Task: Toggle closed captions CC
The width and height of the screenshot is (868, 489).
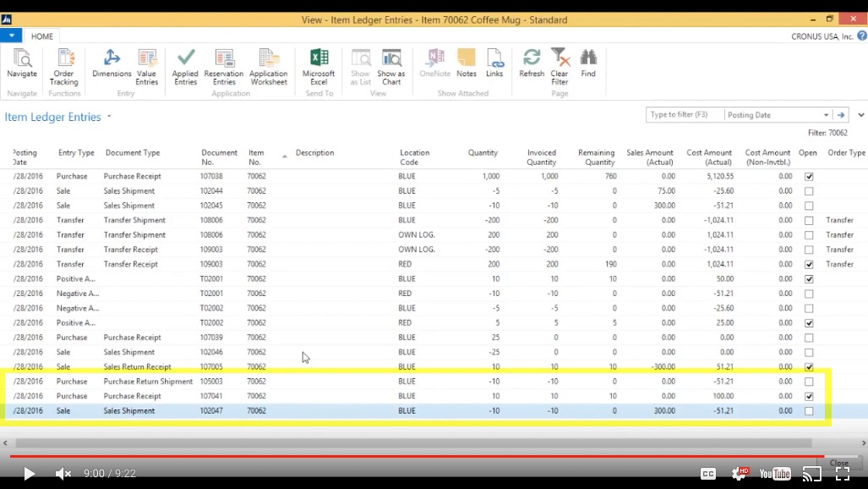Action: 708,474
